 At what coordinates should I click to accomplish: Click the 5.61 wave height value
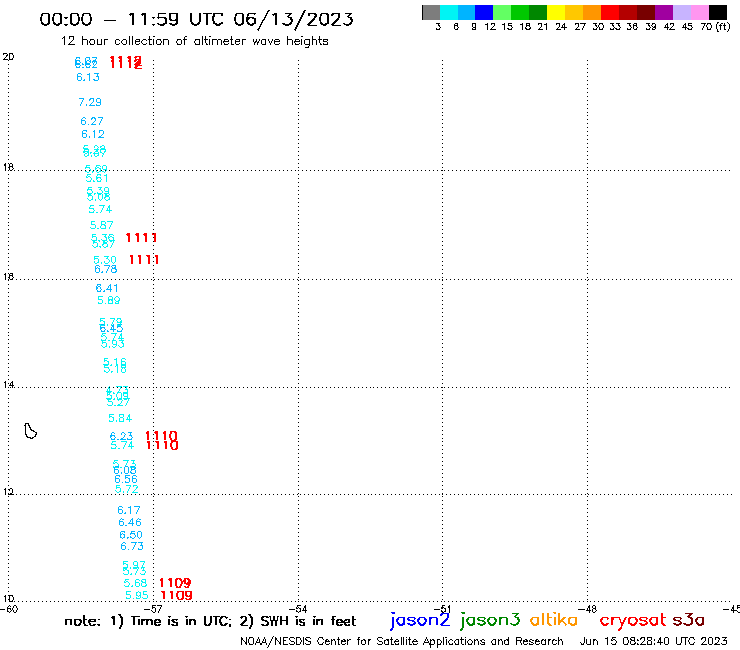97,178
